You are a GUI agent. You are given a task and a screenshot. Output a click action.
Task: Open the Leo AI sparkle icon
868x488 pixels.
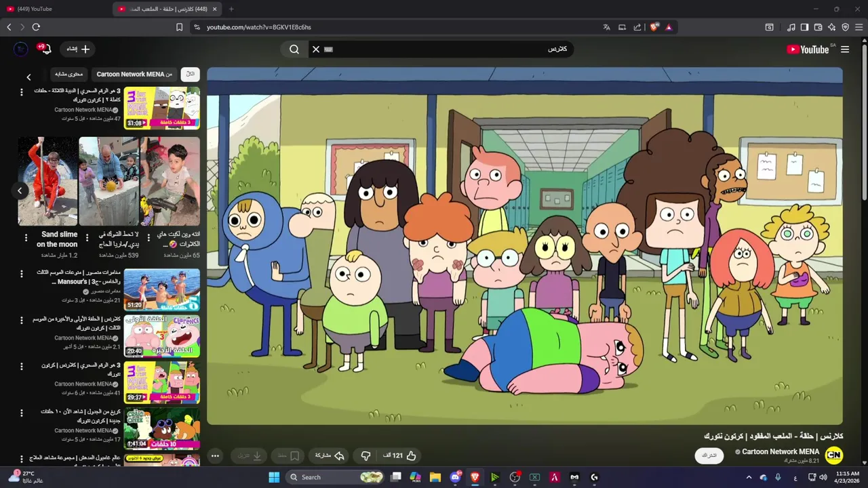click(x=831, y=27)
